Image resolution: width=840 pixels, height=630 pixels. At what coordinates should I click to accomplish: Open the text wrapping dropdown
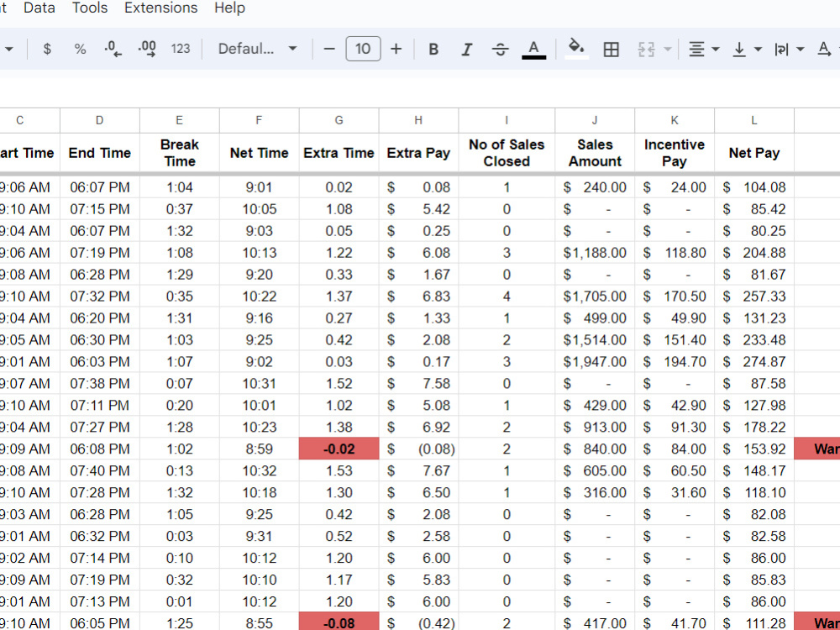[x=790, y=49]
